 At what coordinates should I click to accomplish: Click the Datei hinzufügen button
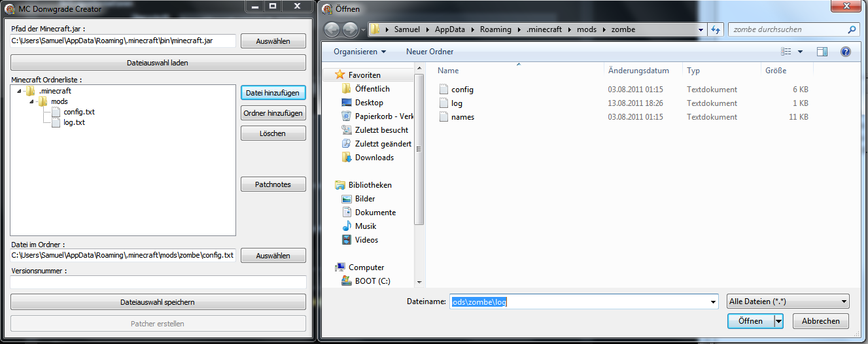pos(273,93)
